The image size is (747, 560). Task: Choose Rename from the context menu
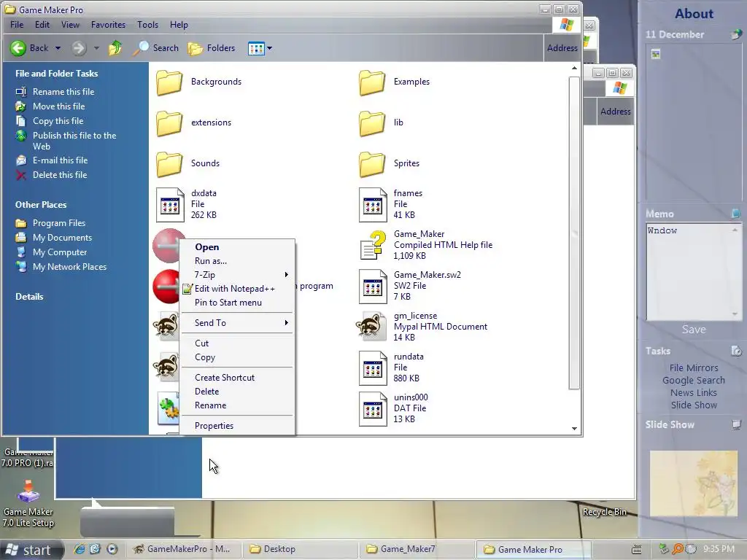pos(237,405)
